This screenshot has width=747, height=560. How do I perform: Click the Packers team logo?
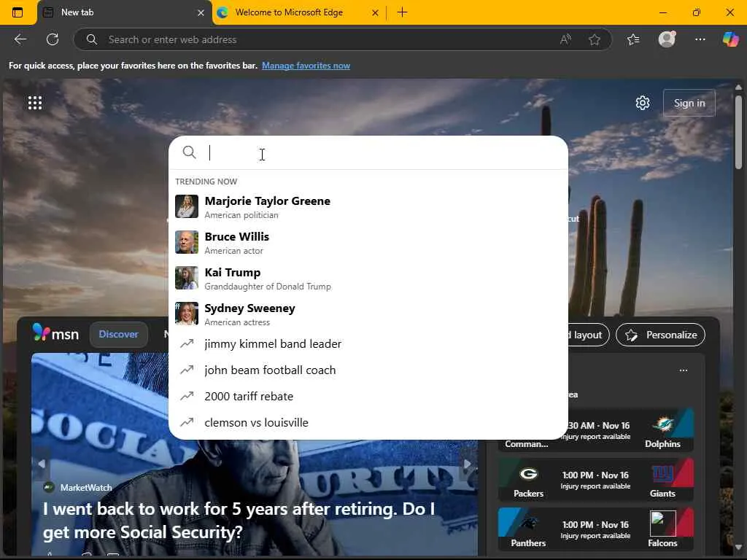pos(528,474)
